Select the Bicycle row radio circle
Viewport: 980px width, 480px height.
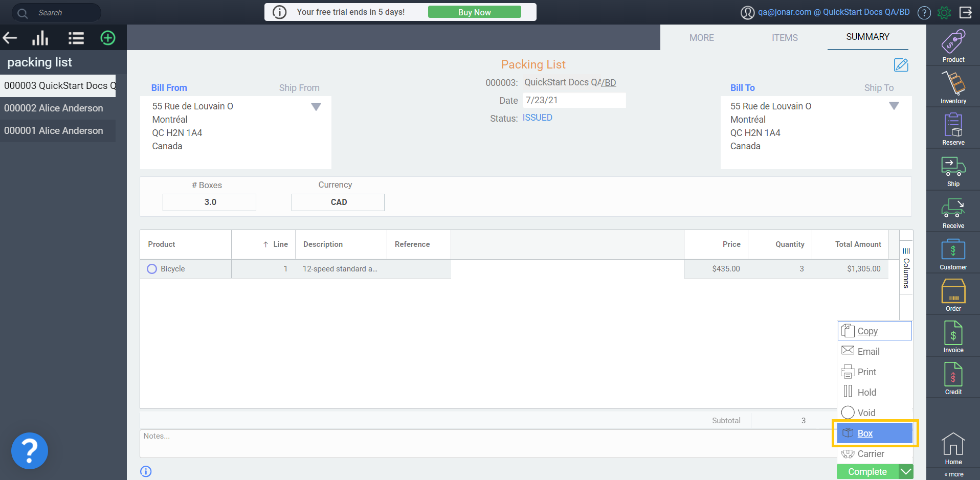pyautogui.click(x=152, y=269)
